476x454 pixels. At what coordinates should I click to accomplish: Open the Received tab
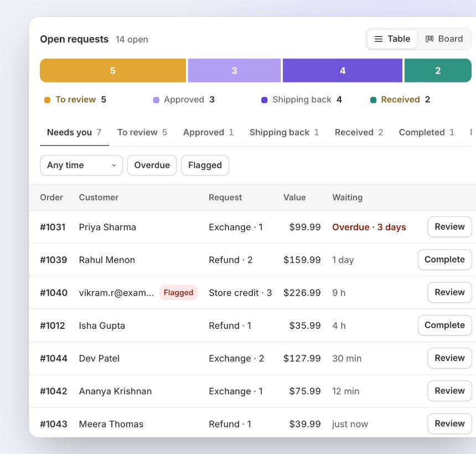coord(359,132)
